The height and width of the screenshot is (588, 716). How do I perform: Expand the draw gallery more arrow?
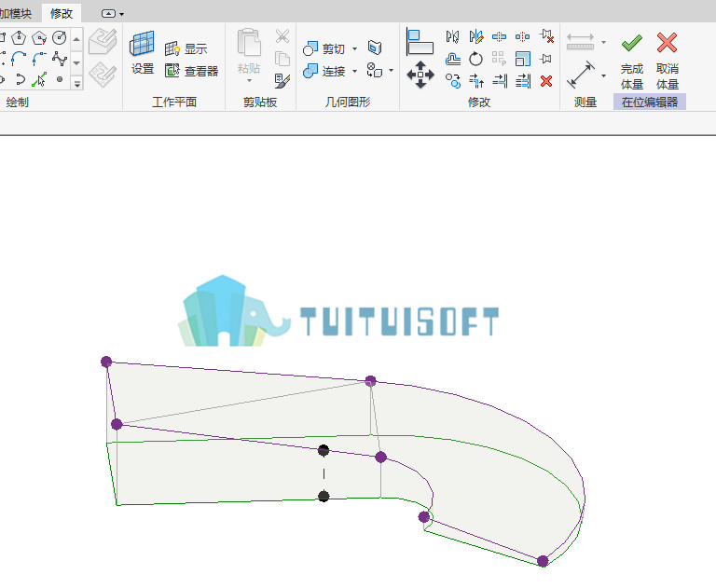pyautogui.click(x=77, y=84)
